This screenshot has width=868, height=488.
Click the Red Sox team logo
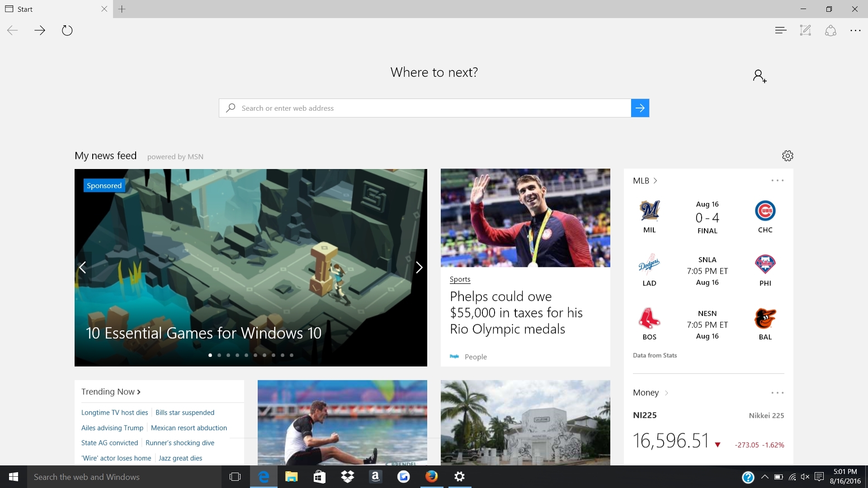649,318
